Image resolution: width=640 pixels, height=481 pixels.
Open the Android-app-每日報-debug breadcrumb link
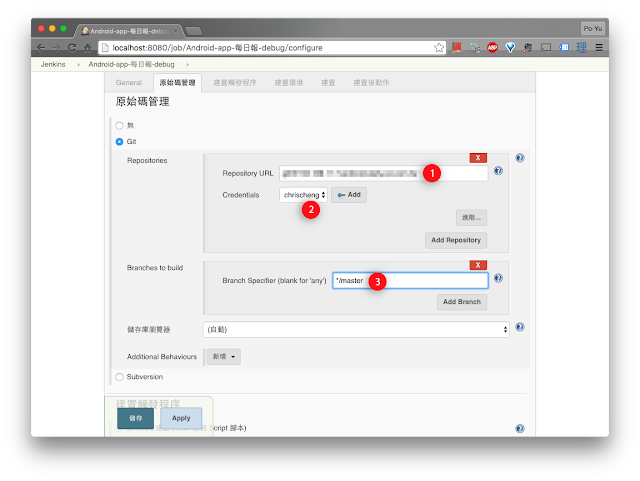(x=131, y=65)
